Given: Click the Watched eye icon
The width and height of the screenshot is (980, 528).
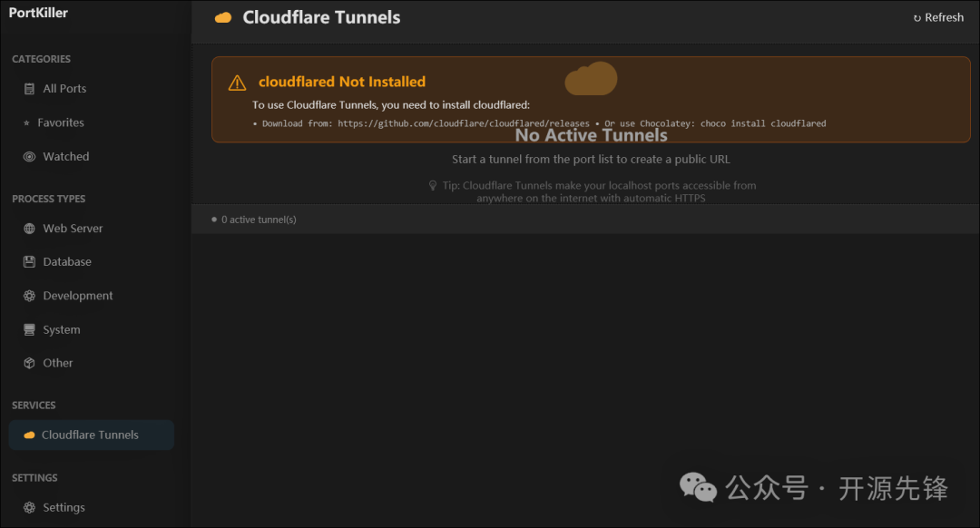Looking at the screenshot, I should pos(28,155).
